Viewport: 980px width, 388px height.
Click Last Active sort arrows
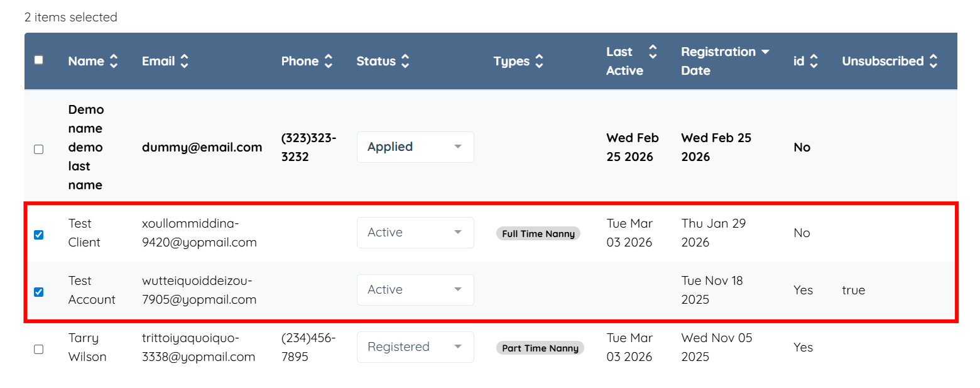click(653, 52)
